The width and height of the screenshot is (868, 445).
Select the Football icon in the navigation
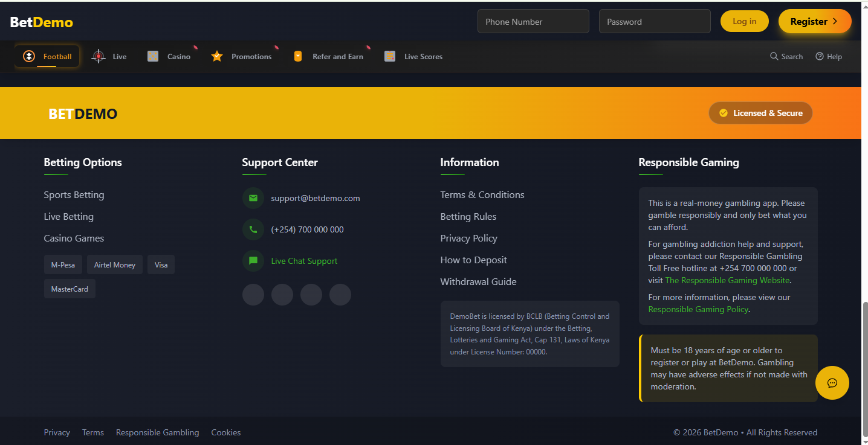pos(29,56)
